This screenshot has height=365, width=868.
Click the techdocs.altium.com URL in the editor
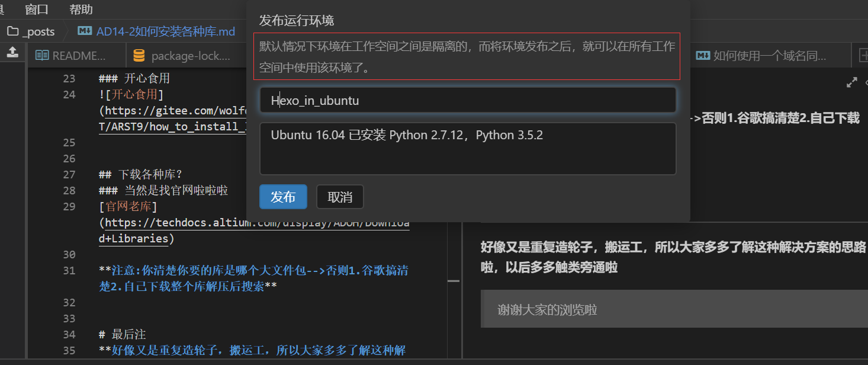pos(255,230)
